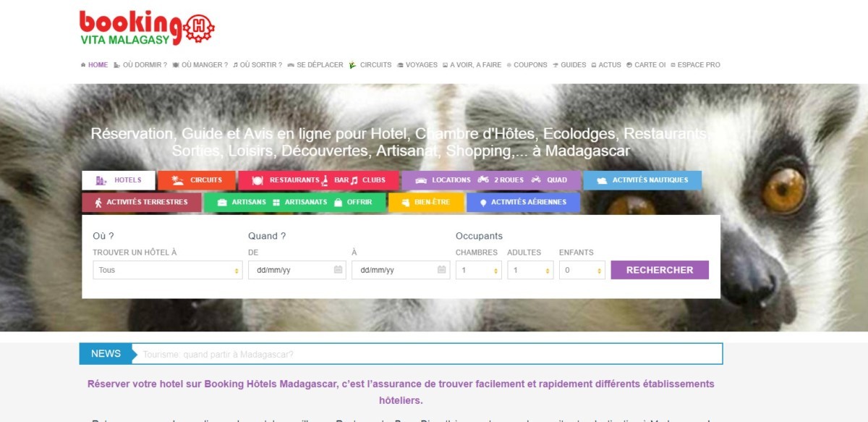This screenshot has width=868, height=422.
Task: Click the globe icon beside Carte OI
Action: tap(629, 65)
